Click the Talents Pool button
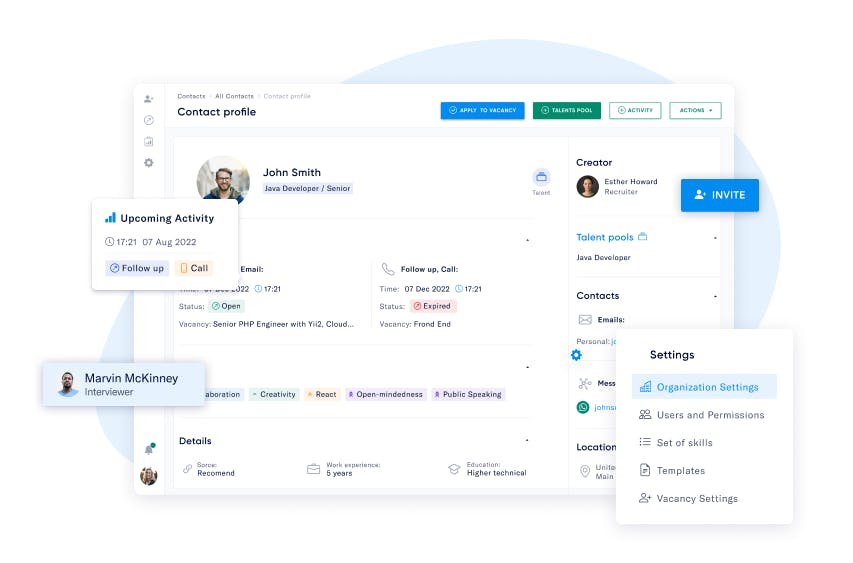 (x=567, y=110)
